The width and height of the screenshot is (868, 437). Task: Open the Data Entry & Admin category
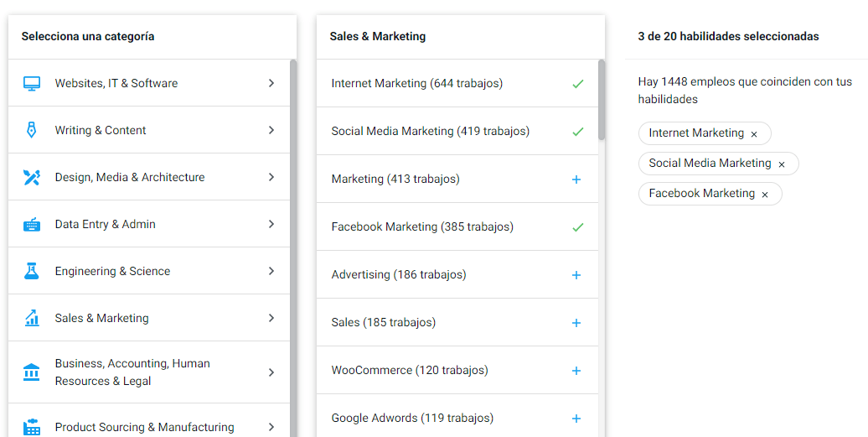coord(149,224)
